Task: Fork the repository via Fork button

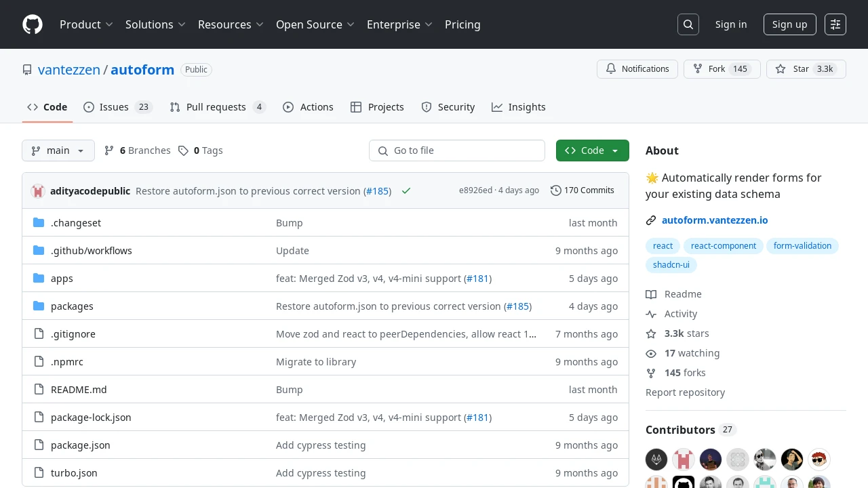Action: click(722, 69)
